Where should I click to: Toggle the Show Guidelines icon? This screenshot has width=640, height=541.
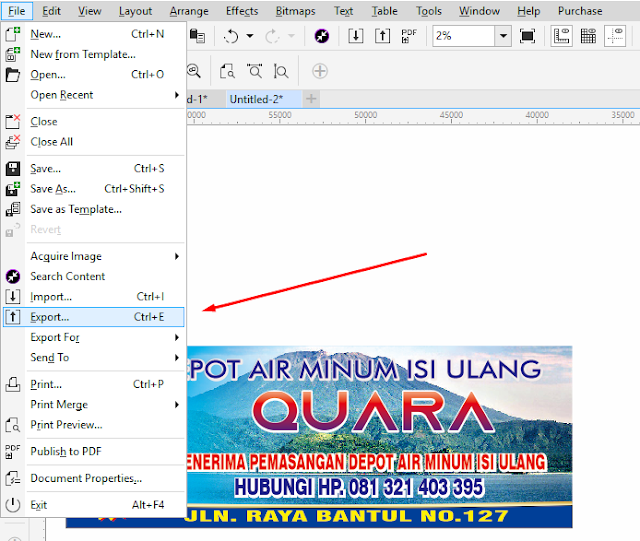point(615,36)
